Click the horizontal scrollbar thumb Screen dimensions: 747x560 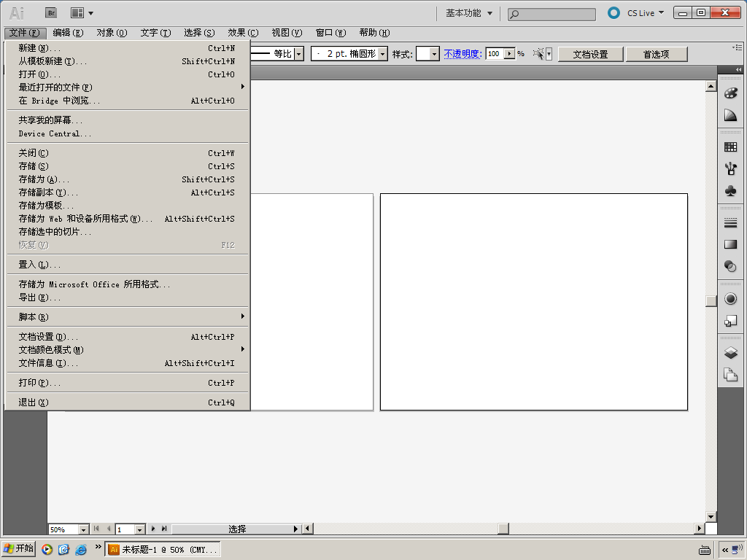(503, 528)
